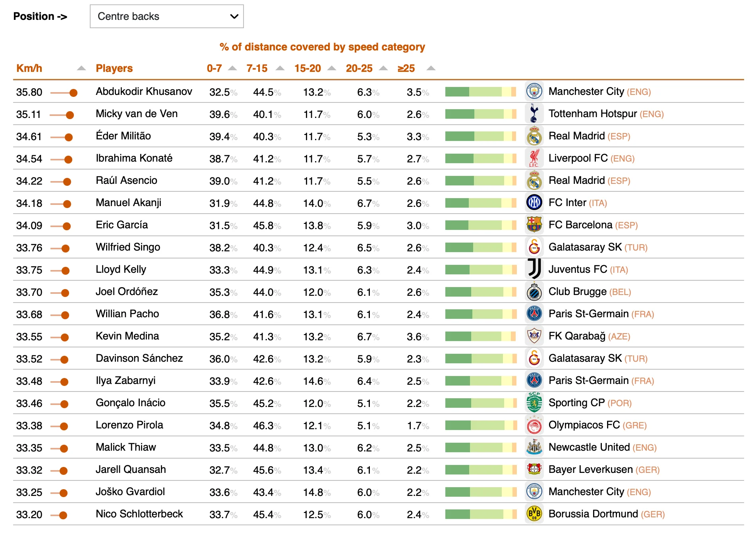Open Micky van de Ven player name
The image size is (756, 538).
pyautogui.click(x=137, y=114)
